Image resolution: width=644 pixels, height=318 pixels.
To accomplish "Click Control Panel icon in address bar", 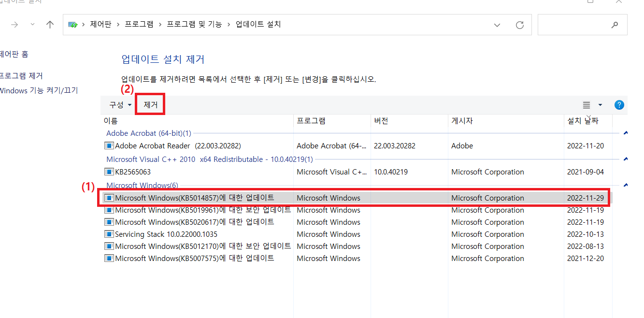I will click(73, 25).
